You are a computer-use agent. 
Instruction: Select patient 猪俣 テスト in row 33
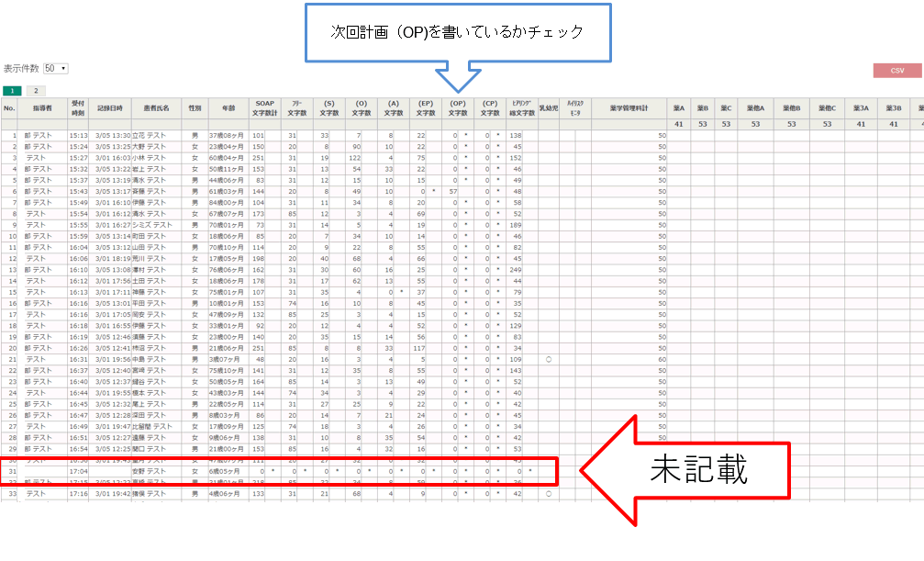[149, 494]
